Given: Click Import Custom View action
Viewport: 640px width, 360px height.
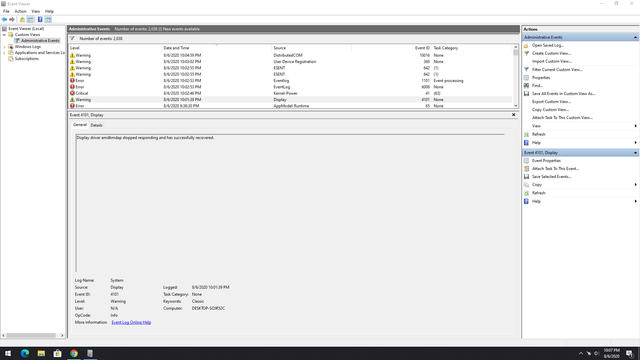Looking at the screenshot, I should coord(551,61).
